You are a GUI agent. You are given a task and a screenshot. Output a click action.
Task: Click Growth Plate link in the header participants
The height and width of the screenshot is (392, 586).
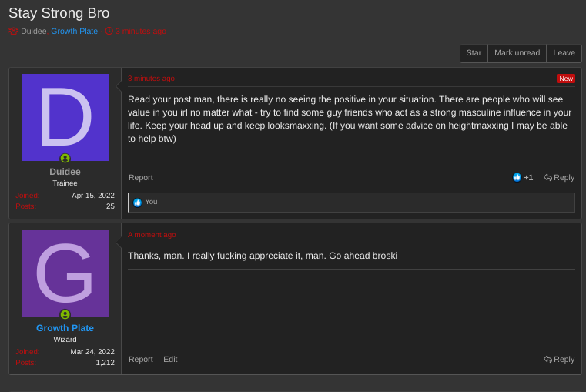75,31
